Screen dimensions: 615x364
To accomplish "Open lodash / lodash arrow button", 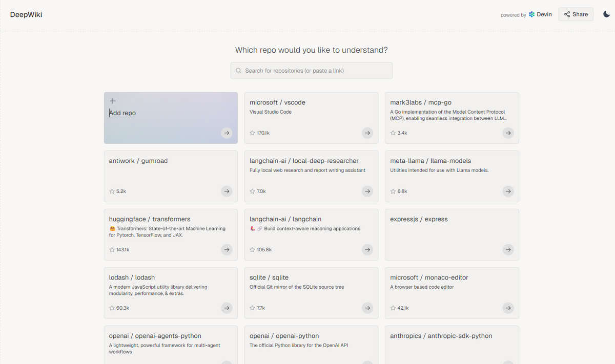I will coord(227,308).
